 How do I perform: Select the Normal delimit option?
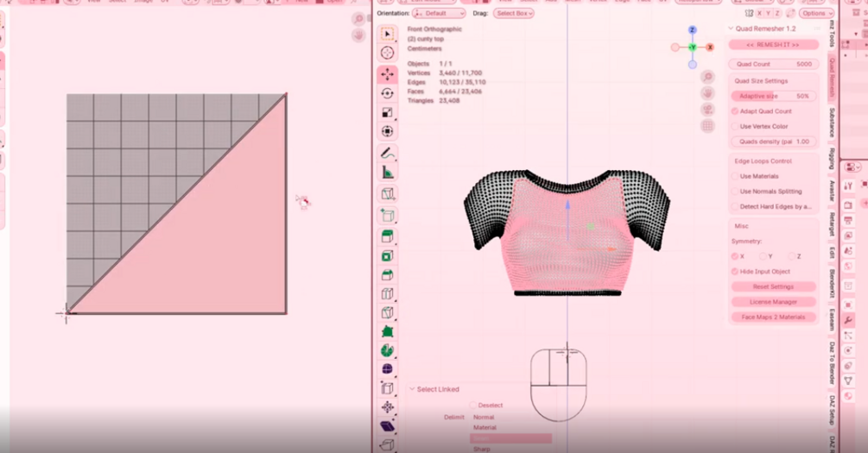coord(510,418)
